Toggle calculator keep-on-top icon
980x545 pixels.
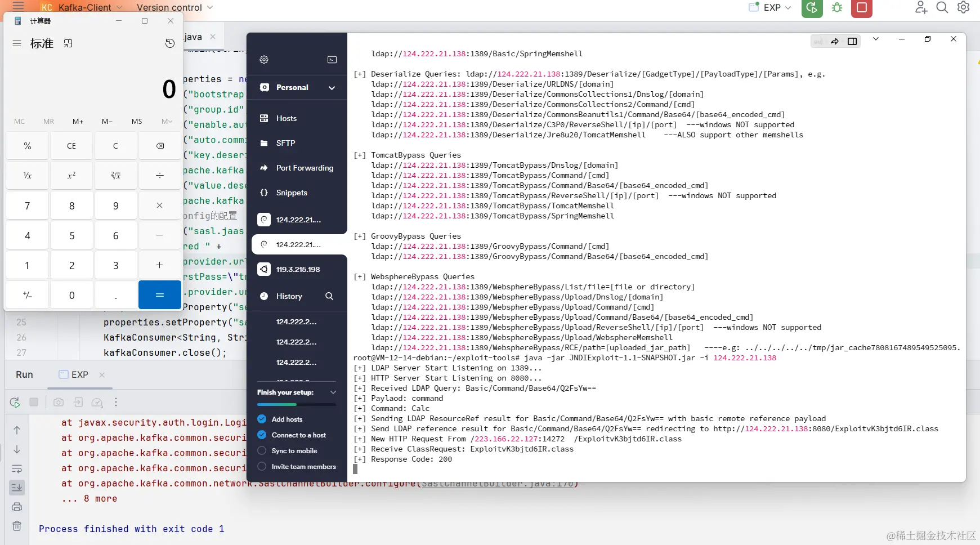coord(68,43)
